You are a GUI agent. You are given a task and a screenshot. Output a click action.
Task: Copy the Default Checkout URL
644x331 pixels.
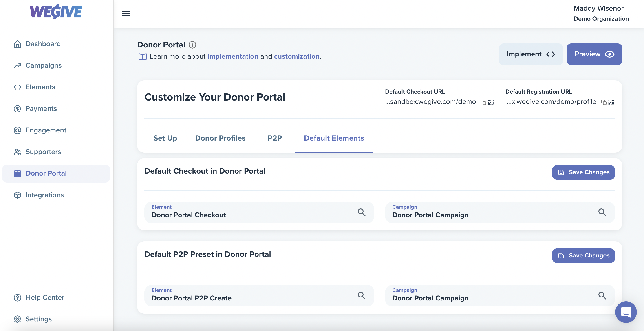pyautogui.click(x=483, y=102)
